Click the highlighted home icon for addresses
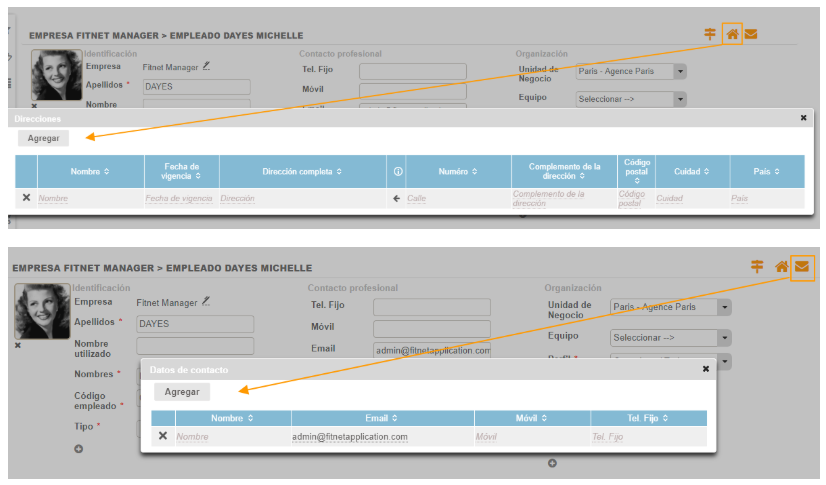 coord(732,34)
